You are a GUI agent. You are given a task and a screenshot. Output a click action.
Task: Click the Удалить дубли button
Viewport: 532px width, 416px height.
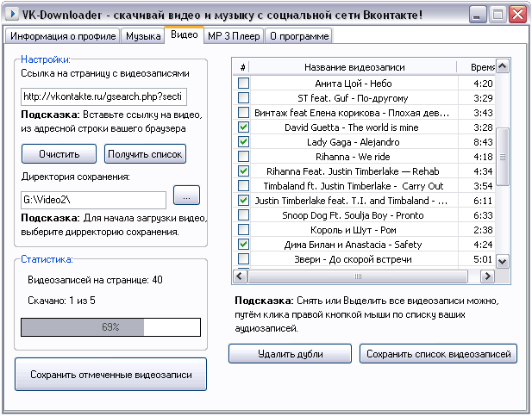(x=290, y=354)
